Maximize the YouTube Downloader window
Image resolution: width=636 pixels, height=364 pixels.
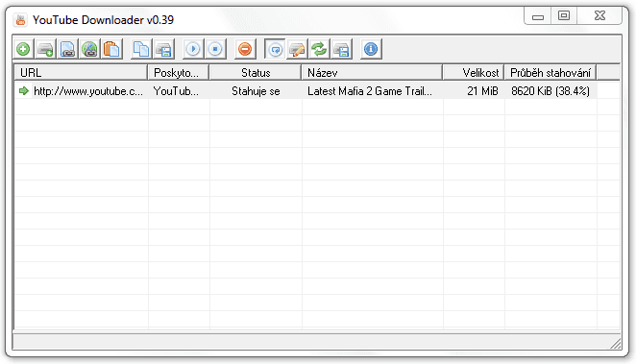pyautogui.click(x=564, y=15)
